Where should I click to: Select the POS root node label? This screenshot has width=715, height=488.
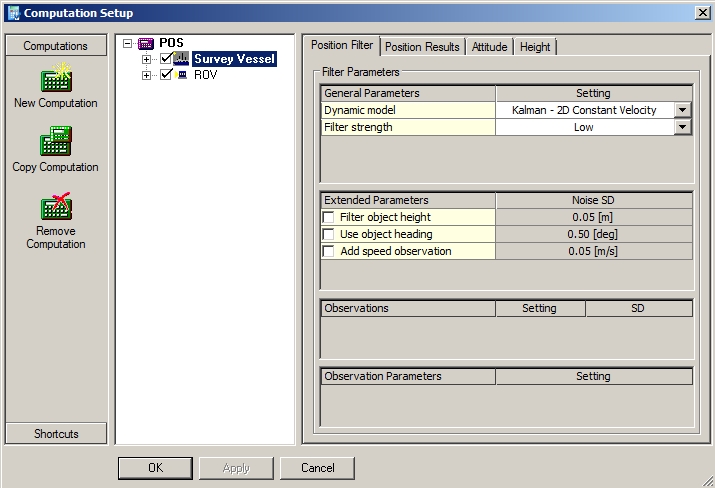coord(171,43)
